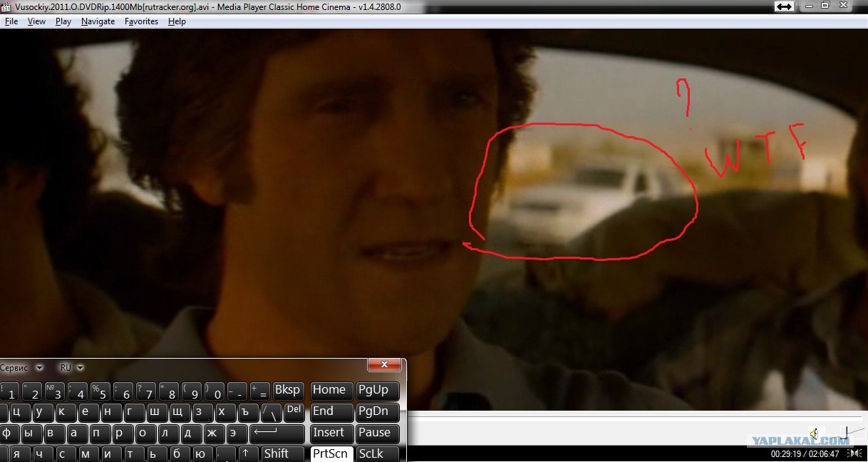
Task: Tap the Del key
Action: click(x=294, y=412)
